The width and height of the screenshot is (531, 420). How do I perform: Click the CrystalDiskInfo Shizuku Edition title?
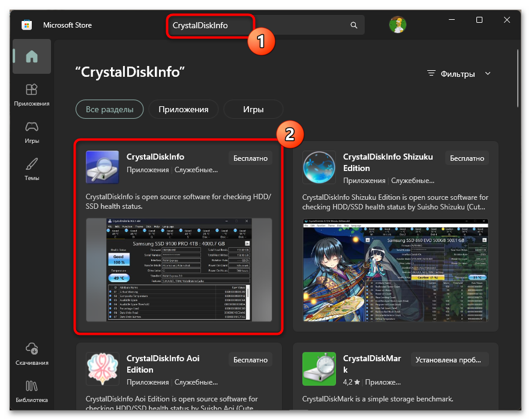click(388, 163)
